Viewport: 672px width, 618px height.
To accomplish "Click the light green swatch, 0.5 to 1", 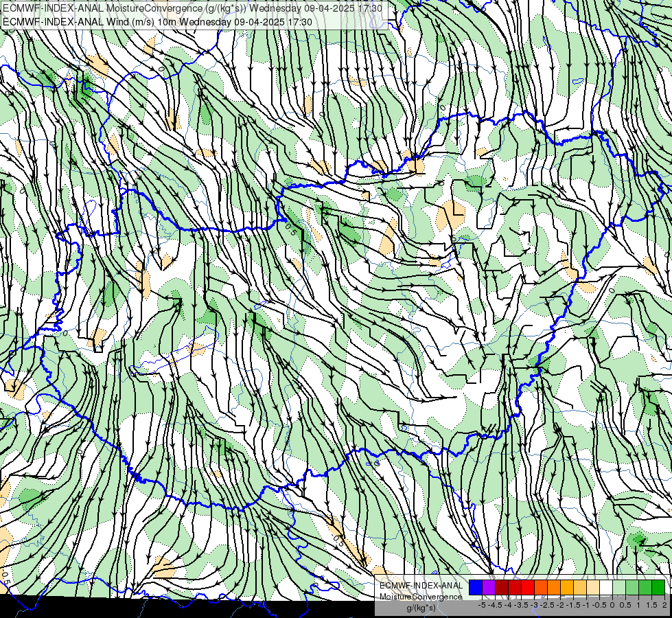I will [x=632, y=588].
